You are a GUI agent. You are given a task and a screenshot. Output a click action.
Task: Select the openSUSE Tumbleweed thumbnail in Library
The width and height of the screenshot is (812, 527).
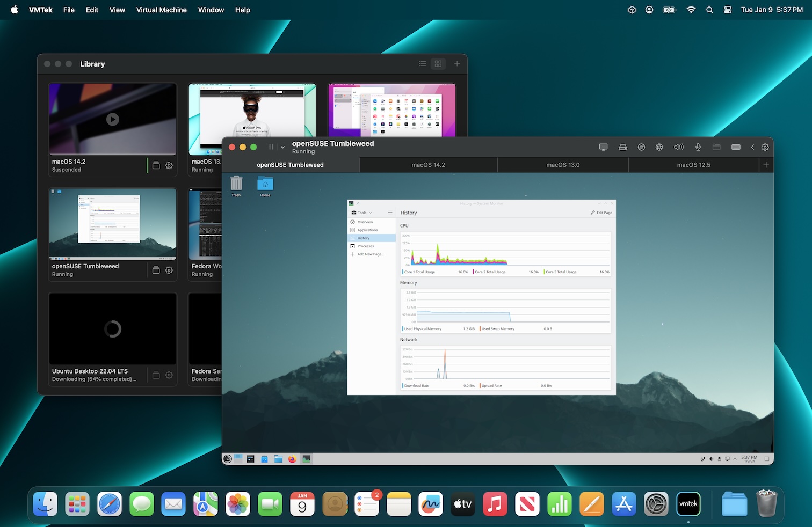tap(113, 224)
